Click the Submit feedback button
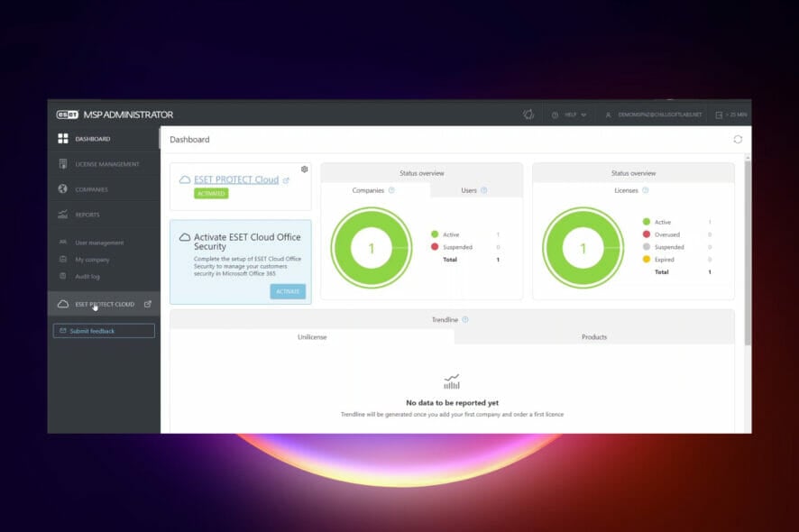 pyautogui.click(x=104, y=331)
